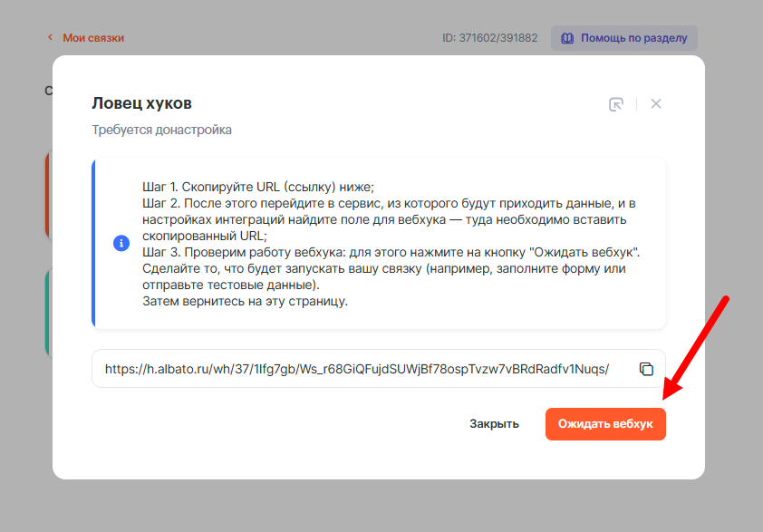This screenshot has height=532, width=763.
Task: Click the Требуется донастройка status text
Action: [x=161, y=130]
